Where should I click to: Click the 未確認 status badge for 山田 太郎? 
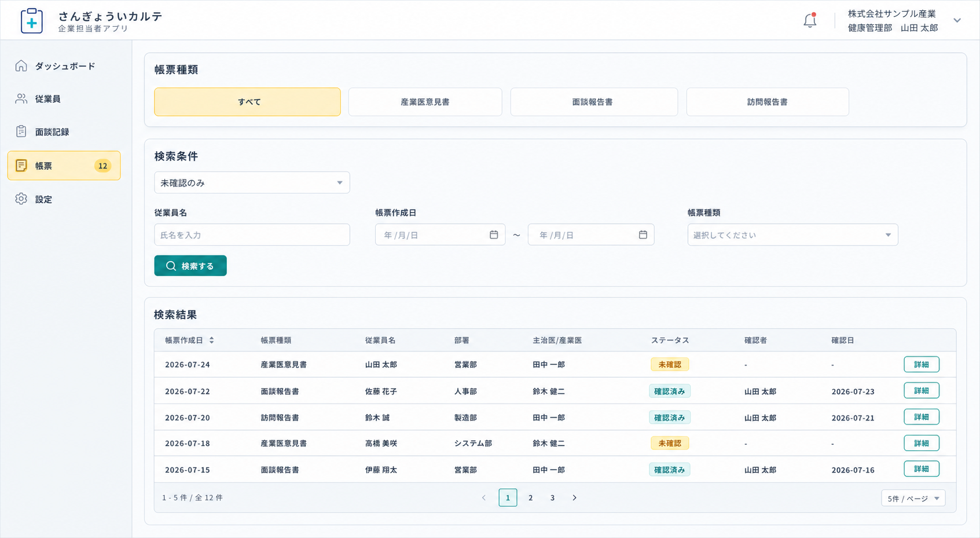(670, 364)
